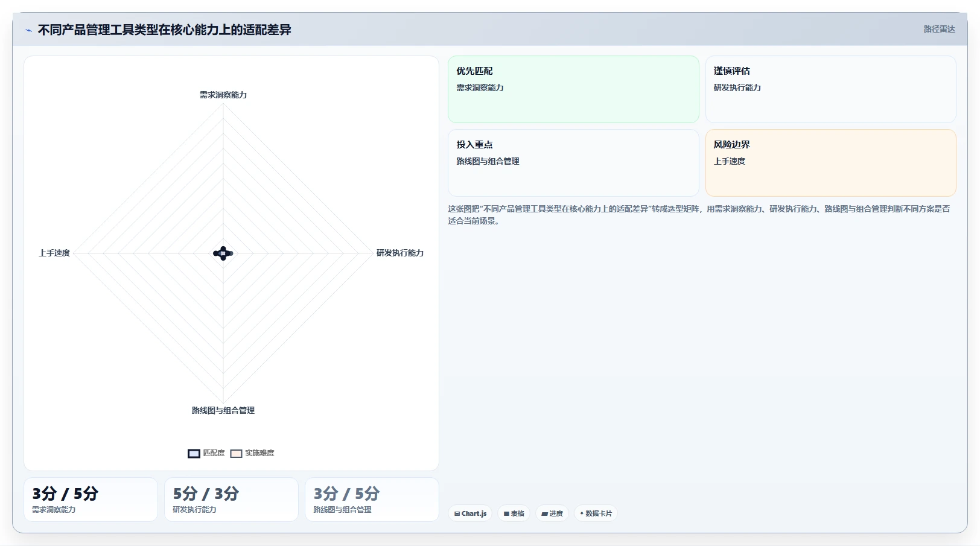
Task: Click the 路径雷达 label in header
Action: (x=939, y=29)
